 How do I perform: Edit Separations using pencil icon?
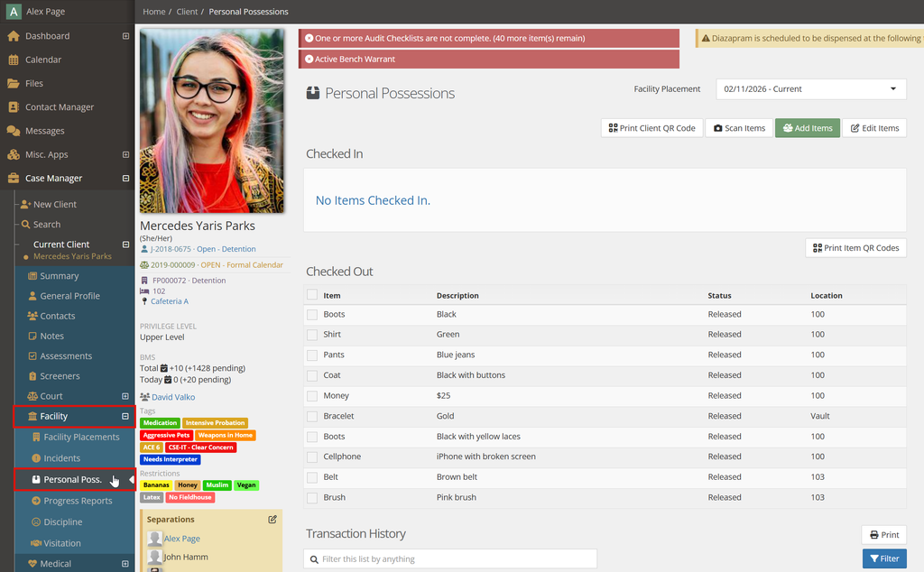273,519
